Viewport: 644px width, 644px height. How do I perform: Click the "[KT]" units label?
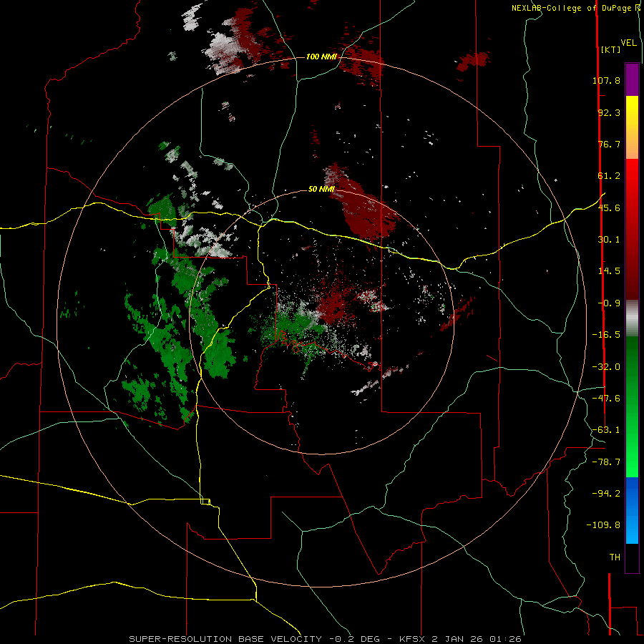(x=610, y=49)
